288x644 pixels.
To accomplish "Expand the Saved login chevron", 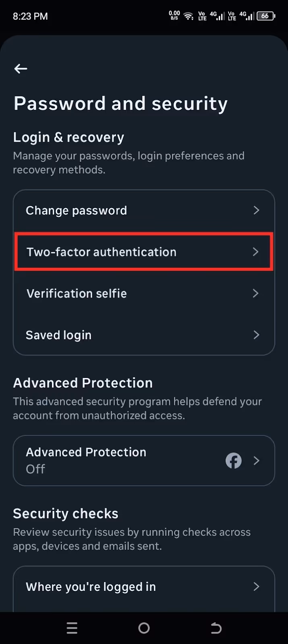I will pyautogui.click(x=257, y=335).
